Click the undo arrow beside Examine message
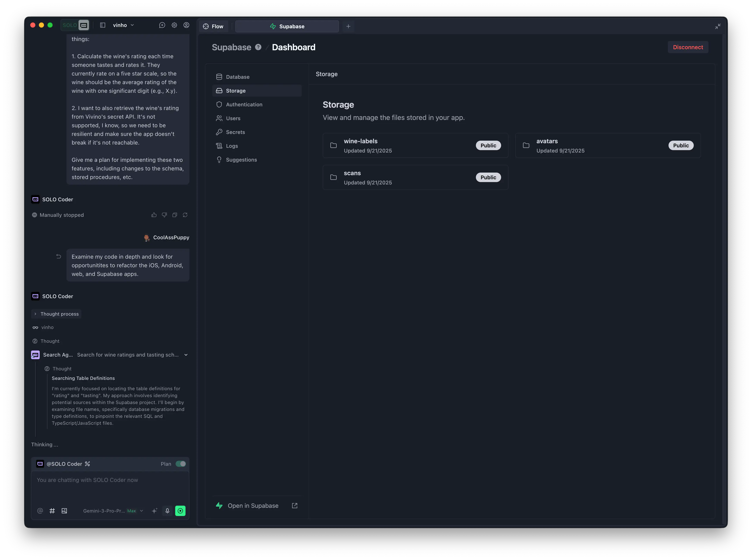 pyautogui.click(x=59, y=257)
